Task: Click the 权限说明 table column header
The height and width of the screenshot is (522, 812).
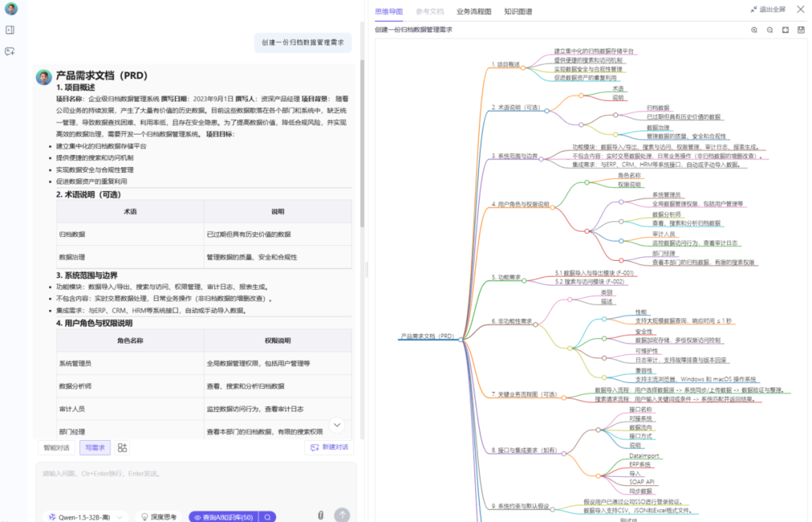Action: point(277,341)
